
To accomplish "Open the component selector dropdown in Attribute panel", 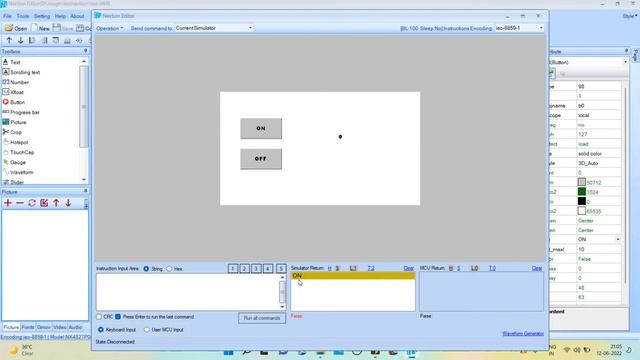I will coord(625,62).
